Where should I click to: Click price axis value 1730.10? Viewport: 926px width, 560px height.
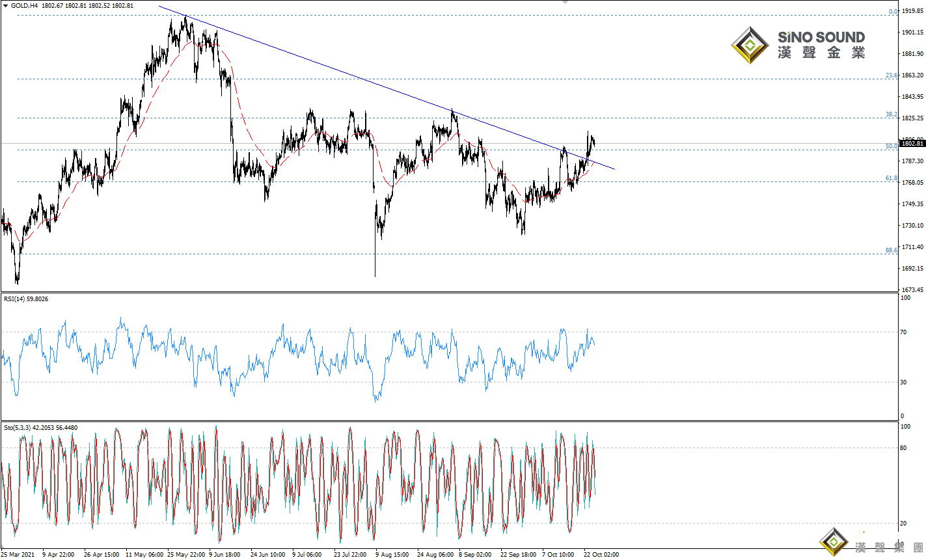coord(912,226)
